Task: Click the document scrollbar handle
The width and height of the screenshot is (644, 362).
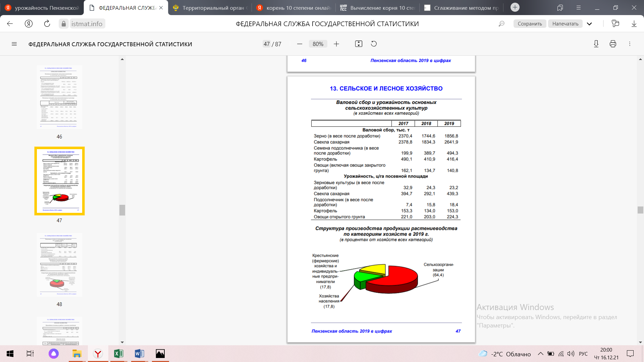Action: coord(640,210)
